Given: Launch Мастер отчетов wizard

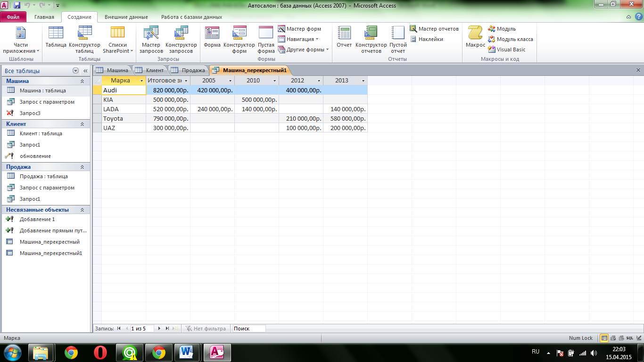Looking at the screenshot, I should (x=434, y=29).
